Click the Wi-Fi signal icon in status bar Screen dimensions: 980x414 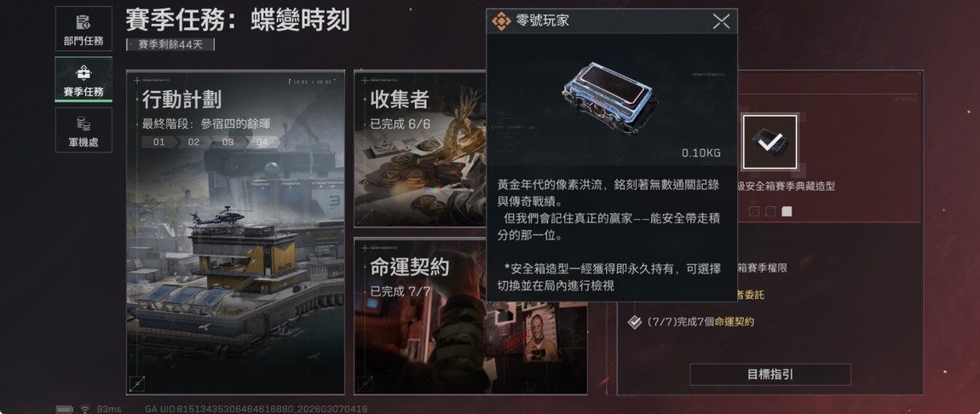[x=84, y=409]
